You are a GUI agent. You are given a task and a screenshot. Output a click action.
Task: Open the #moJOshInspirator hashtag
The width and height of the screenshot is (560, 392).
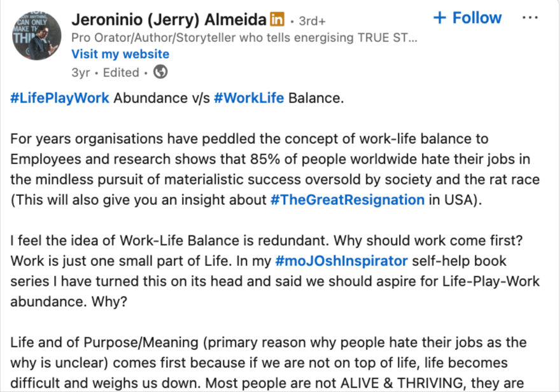pyautogui.click(x=342, y=261)
